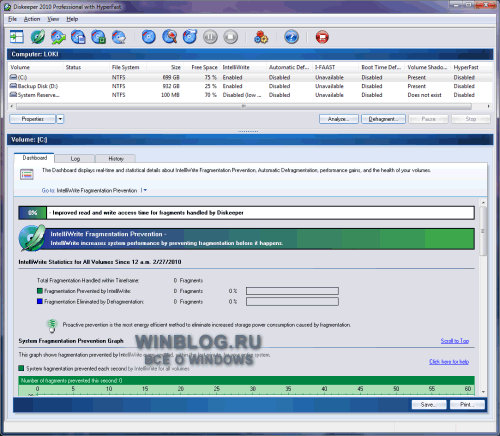The height and width of the screenshot is (436, 500).
Task: Switch to the History tab
Action: click(x=116, y=159)
